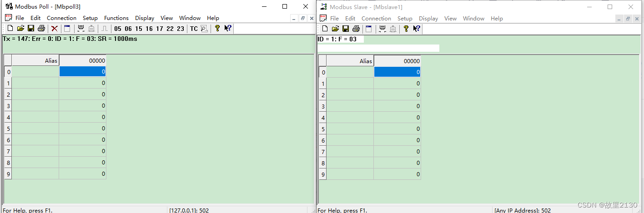Viewport: 644px width, 213px height.
Task: Open the Window menu in Modbus Slave
Action: 473,19
